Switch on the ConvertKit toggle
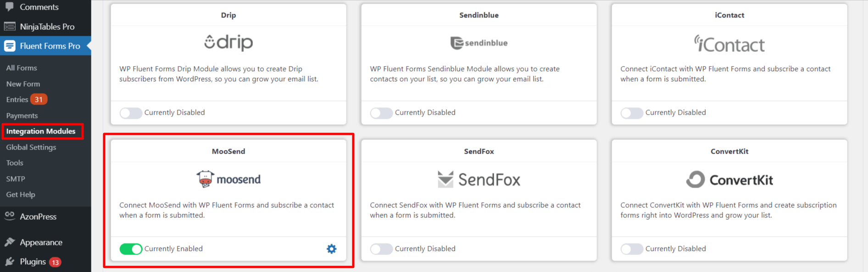 (x=632, y=249)
